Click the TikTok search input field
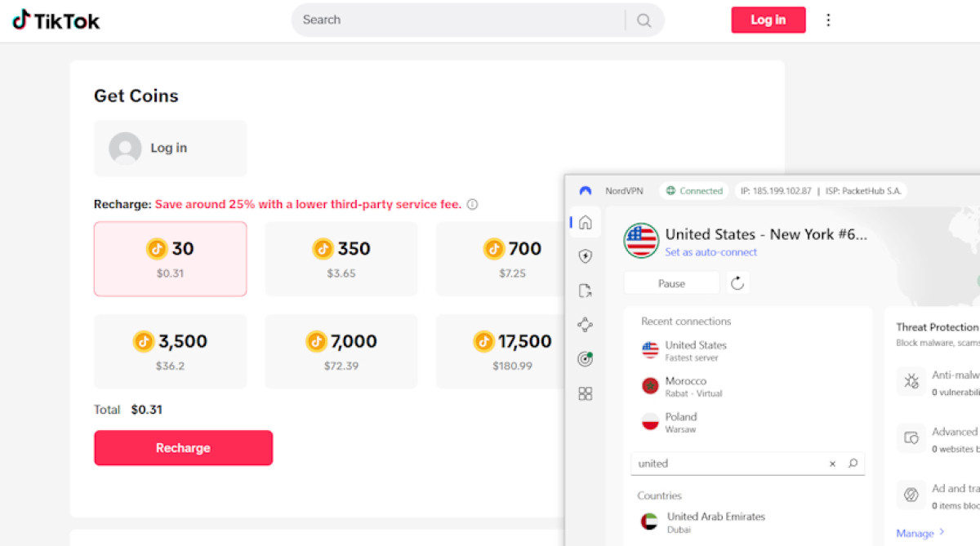Screen dimensions: 980x546 pos(457,20)
